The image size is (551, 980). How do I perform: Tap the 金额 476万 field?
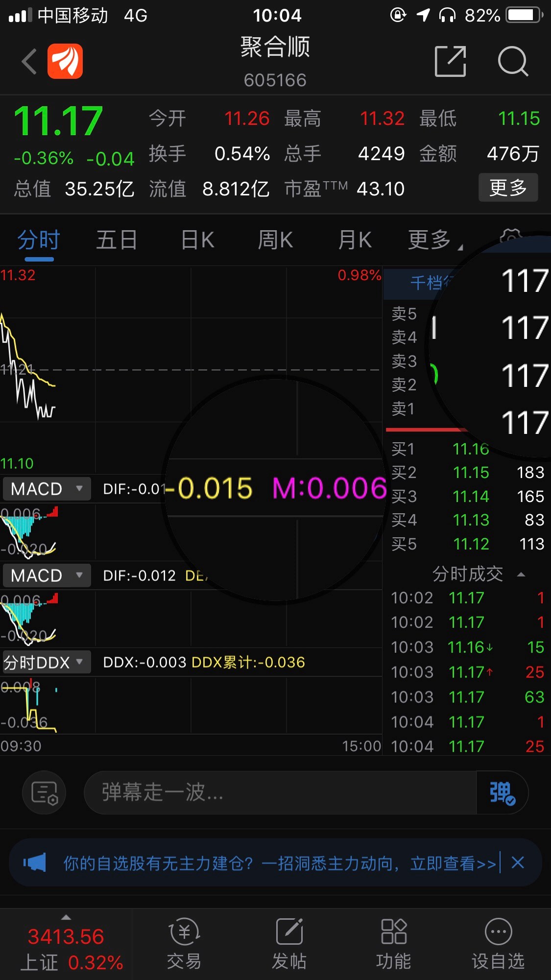coord(479,154)
